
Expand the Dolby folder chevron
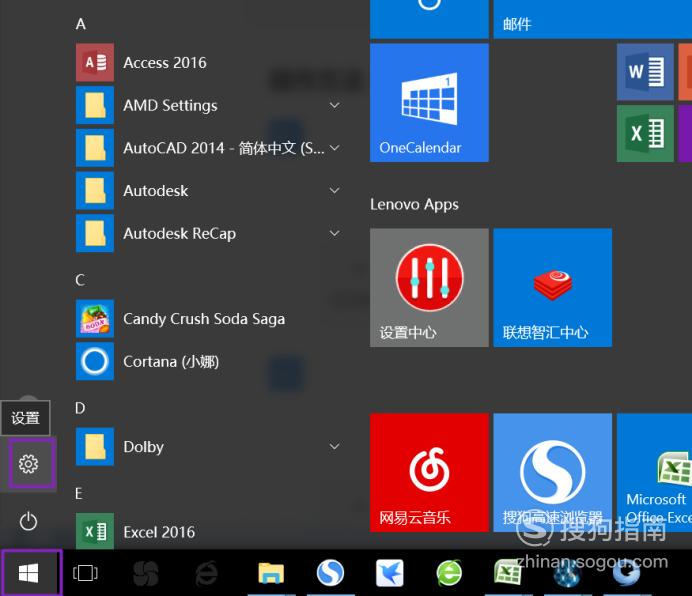335,446
